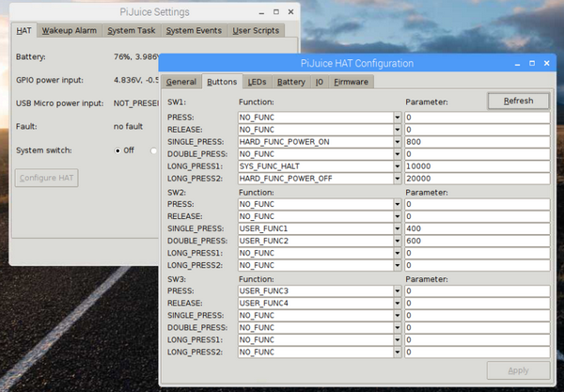Screen dimensions: 564x392
Task: Open System Events tab in PiJuice Settings
Action: [194, 31]
